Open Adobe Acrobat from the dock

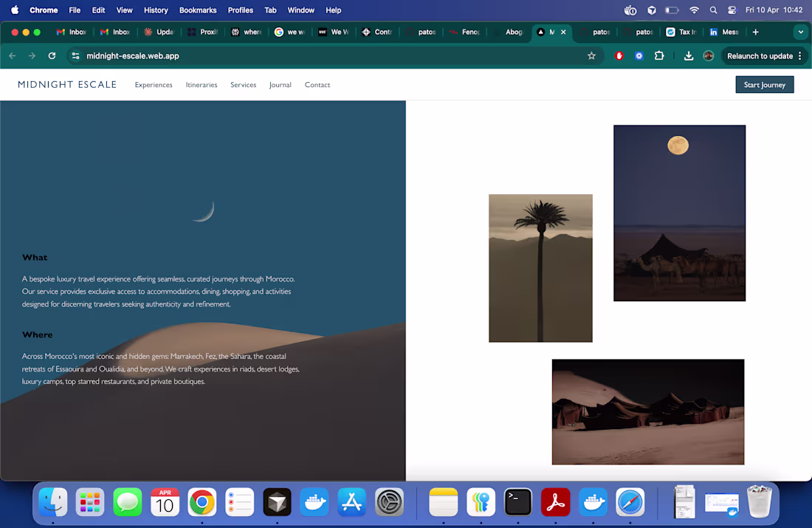(x=554, y=502)
